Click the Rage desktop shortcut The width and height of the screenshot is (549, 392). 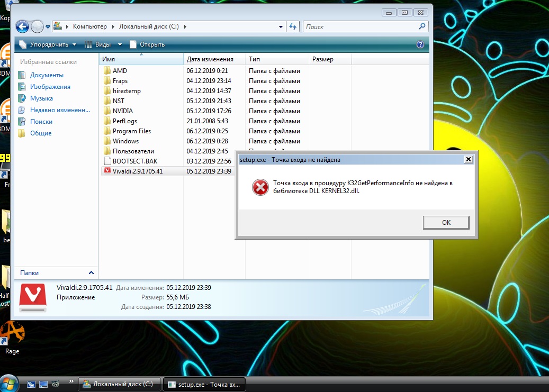pos(12,338)
